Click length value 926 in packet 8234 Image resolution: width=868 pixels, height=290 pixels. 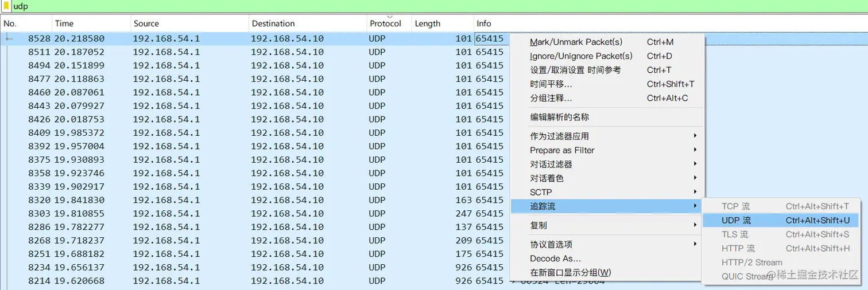463,267
